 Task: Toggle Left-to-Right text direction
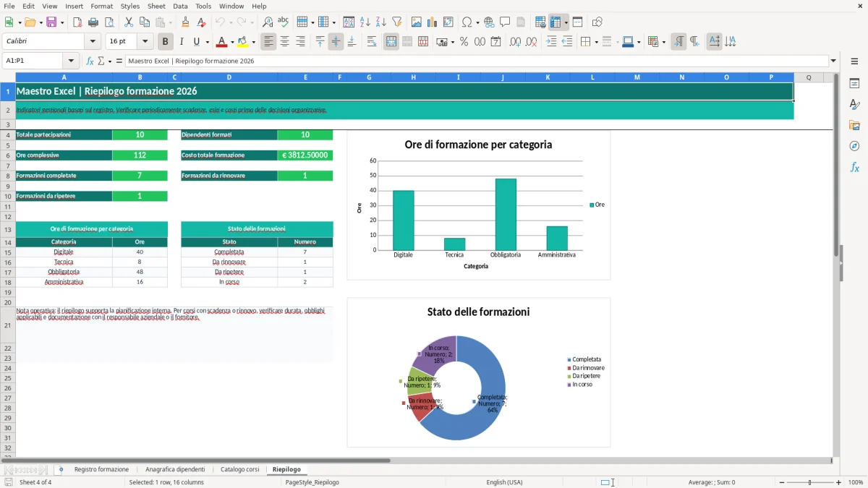point(678,42)
